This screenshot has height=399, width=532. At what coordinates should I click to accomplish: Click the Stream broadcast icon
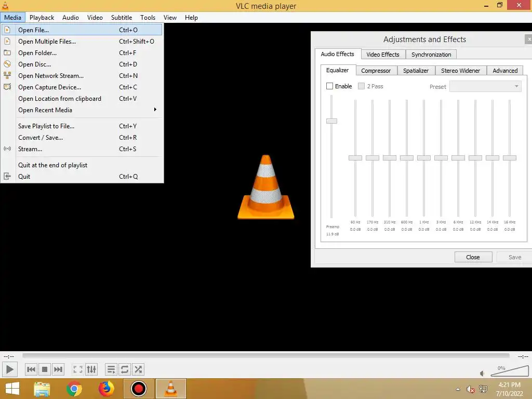point(7,149)
